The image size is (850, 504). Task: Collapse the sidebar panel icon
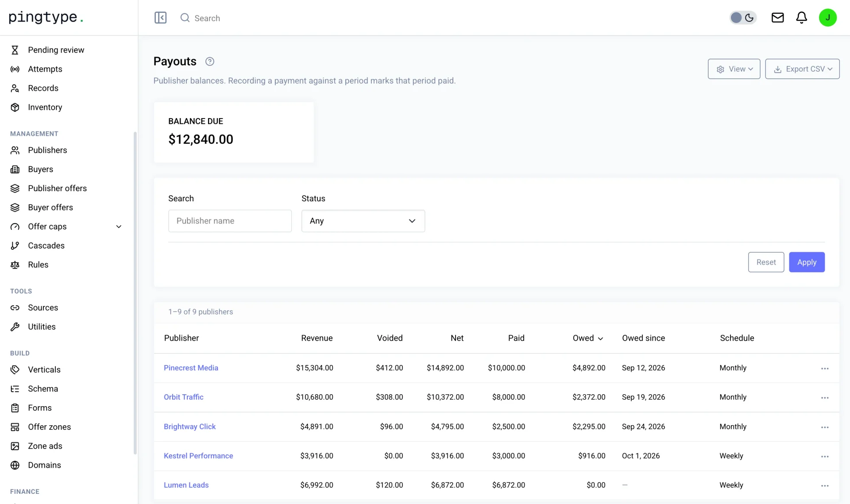pyautogui.click(x=160, y=18)
